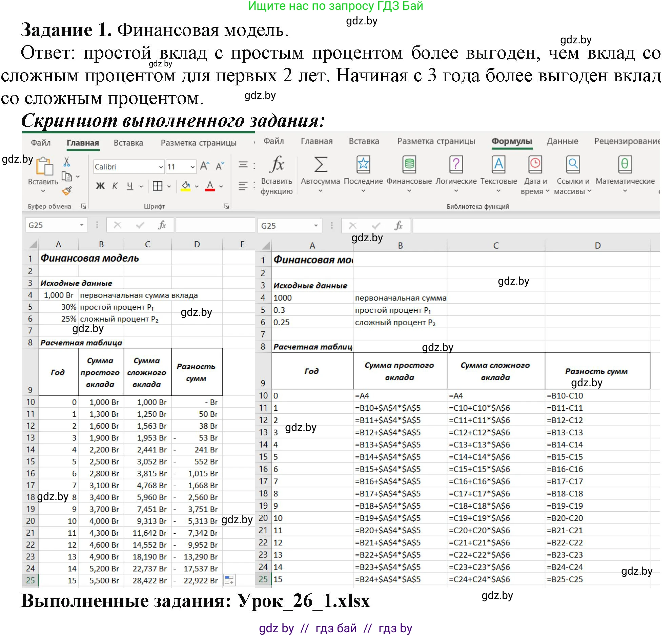Apply red font color swatch
This screenshot has height=636, width=672.
(x=210, y=186)
